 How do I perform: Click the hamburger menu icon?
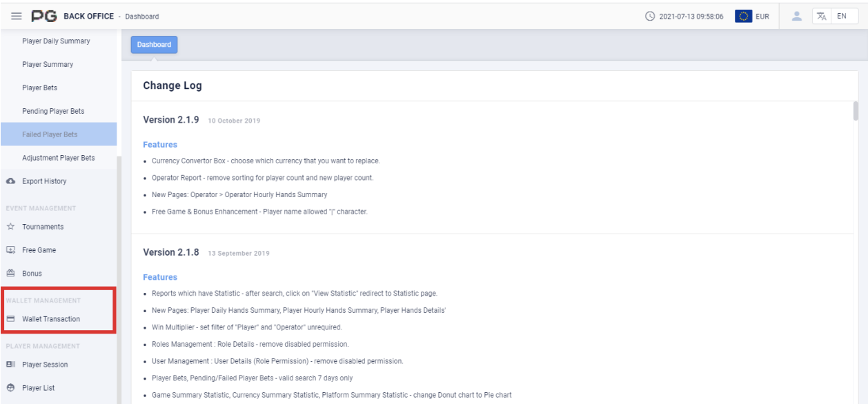[x=17, y=16]
